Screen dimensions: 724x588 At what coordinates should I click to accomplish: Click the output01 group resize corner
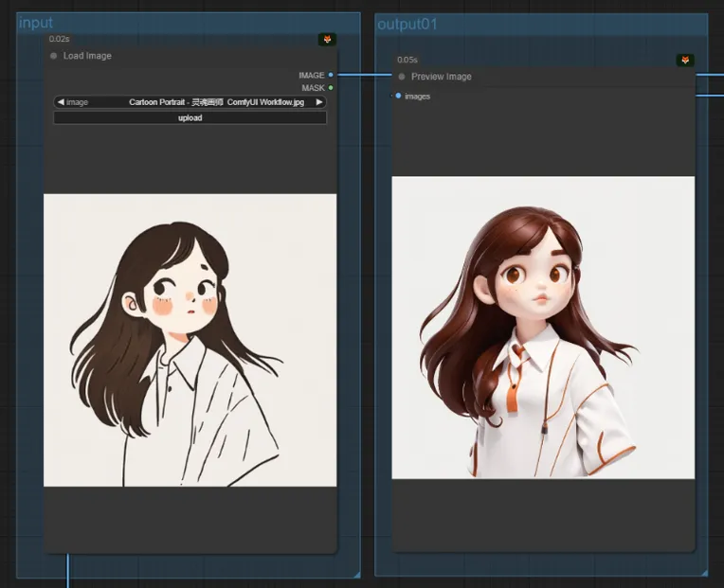(x=704, y=573)
